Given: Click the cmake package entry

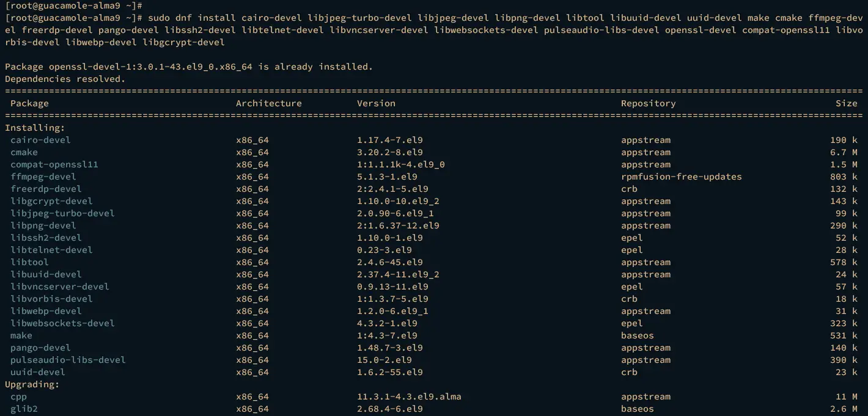Looking at the screenshot, I should tap(23, 152).
